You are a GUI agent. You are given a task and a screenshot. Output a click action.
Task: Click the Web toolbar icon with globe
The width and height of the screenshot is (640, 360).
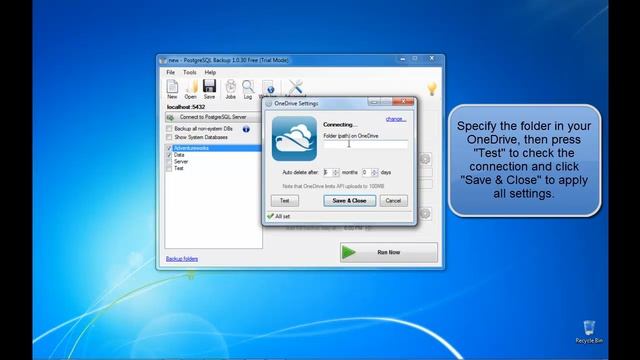point(268,89)
